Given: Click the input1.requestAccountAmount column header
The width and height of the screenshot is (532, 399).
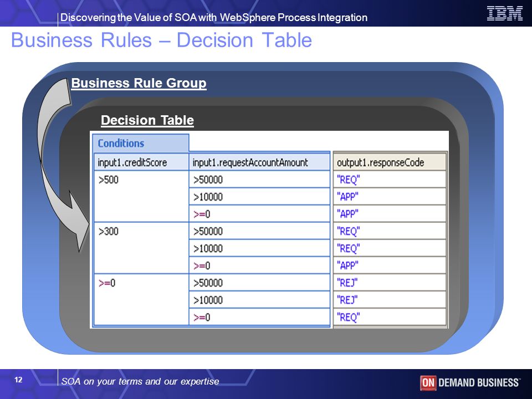Looking at the screenshot, I should click(x=259, y=162).
